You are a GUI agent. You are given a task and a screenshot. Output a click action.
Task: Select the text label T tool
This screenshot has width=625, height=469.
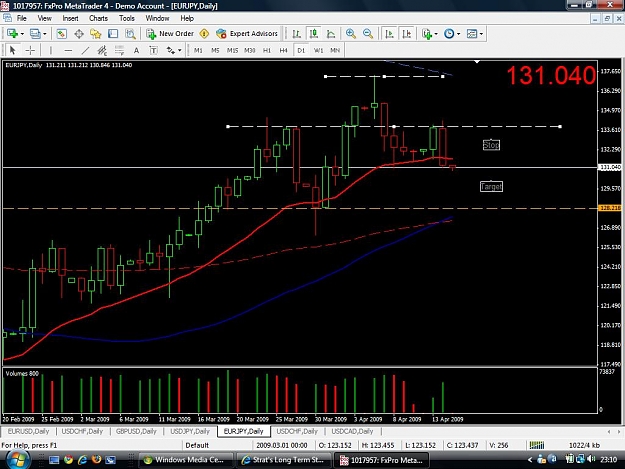click(x=153, y=50)
